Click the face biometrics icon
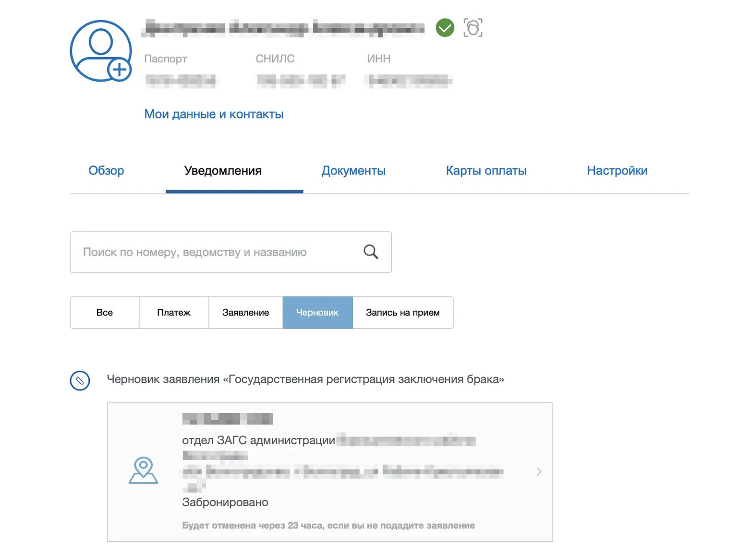This screenshot has height=560, width=750. (x=472, y=28)
